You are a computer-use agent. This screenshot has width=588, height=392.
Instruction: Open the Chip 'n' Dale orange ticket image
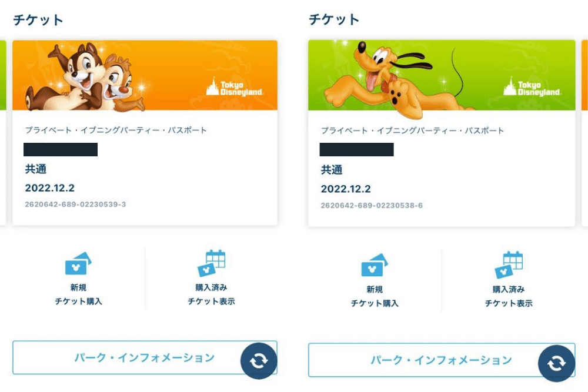coord(145,75)
